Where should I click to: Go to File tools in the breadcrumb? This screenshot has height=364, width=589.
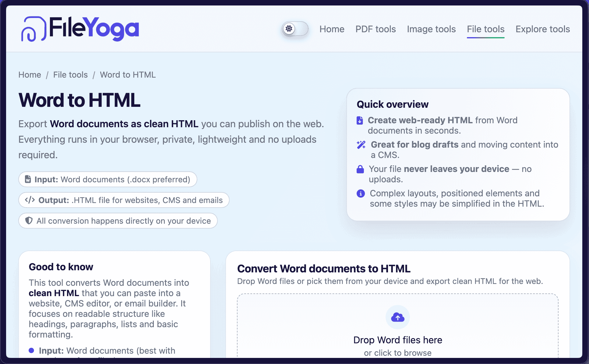click(70, 75)
